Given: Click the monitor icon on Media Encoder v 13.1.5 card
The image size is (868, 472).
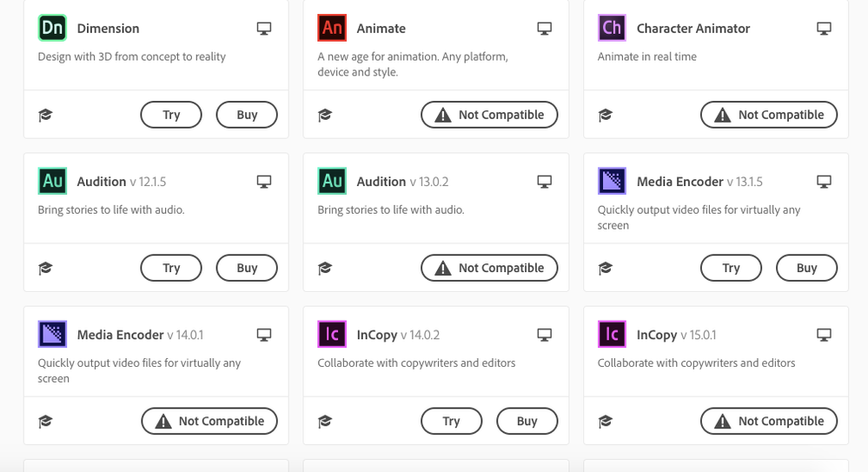Looking at the screenshot, I should click(825, 182).
